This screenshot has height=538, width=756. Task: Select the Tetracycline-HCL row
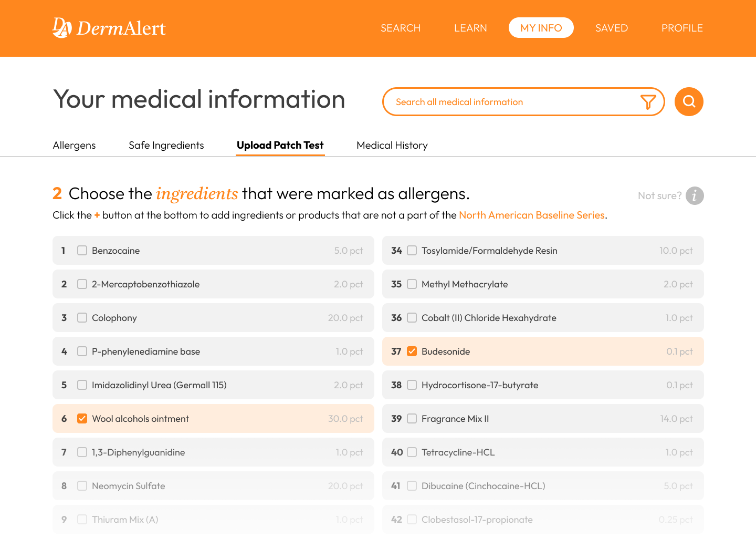(x=542, y=452)
